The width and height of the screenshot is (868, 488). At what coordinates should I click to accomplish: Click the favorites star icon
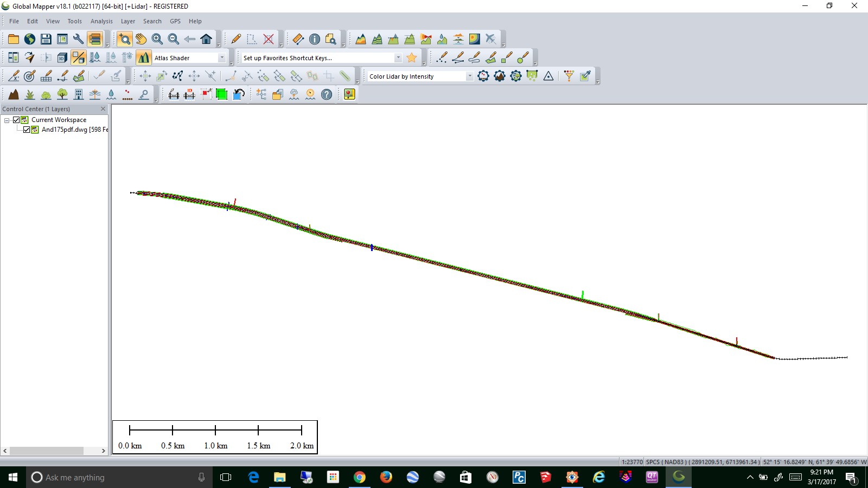coord(412,57)
